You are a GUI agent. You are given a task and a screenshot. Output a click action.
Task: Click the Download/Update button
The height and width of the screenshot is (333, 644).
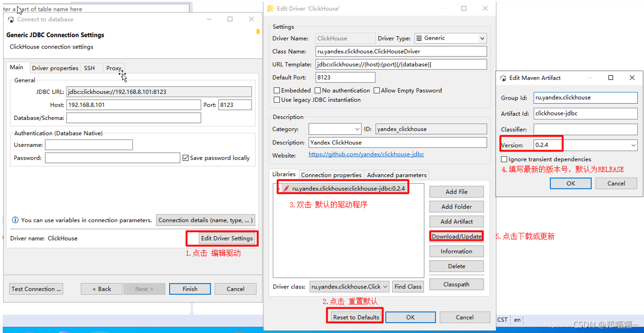pyautogui.click(x=456, y=237)
